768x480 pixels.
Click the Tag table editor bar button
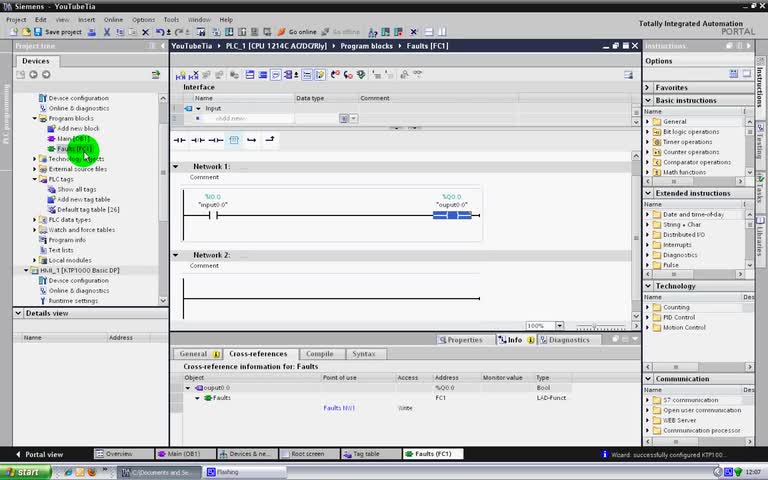click(369, 454)
